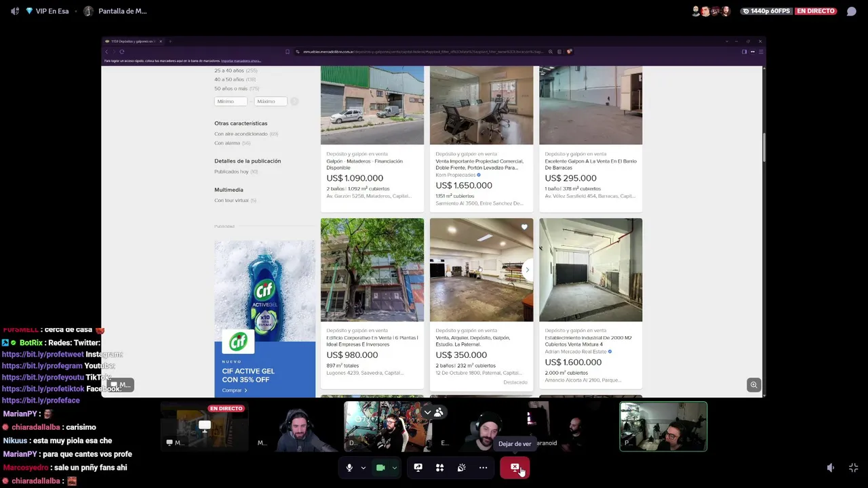Select the VIP En Esa channel name
Viewport: 868px width, 488px height.
point(52,11)
